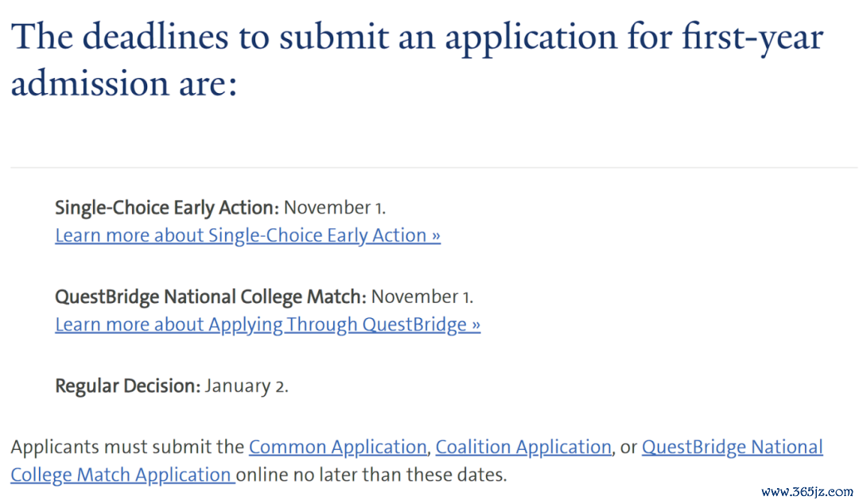
Task: Click November 1 date beside Single-Choice Early Action
Action: coord(335,207)
